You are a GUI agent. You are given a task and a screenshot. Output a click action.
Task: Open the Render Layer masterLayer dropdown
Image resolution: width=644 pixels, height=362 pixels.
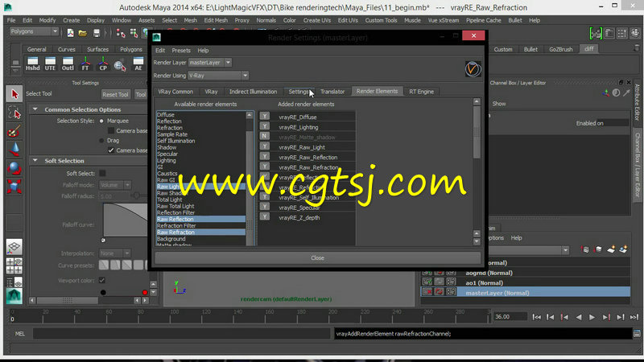[210, 63]
